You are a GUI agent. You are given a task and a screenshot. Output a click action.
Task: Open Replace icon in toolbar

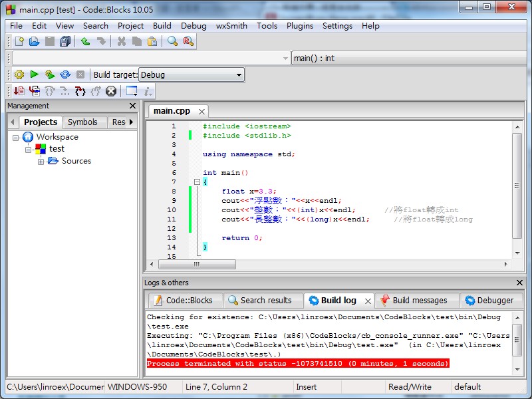tap(188, 41)
